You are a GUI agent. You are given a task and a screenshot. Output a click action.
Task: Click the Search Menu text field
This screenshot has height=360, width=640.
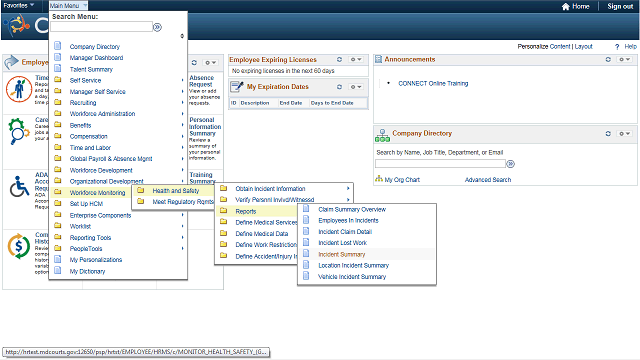pos(101,27)
